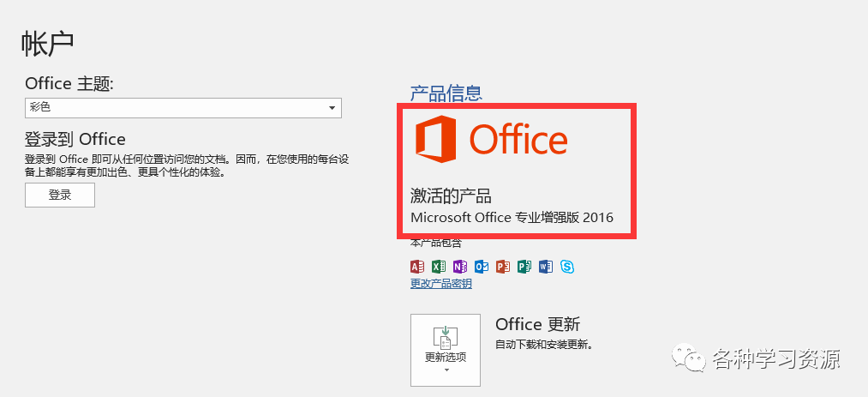Click the 帐户 page heading
This screenshot has height=397, width=868.
click(48, 45)
